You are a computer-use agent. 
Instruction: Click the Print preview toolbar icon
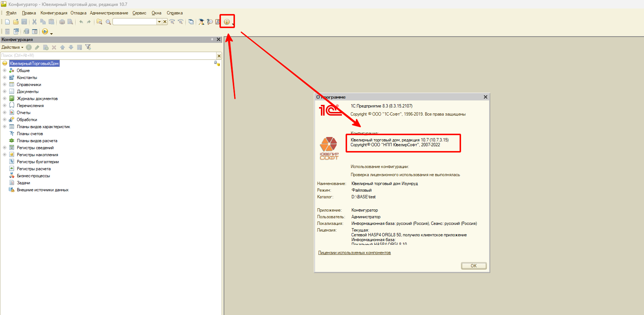point(70,22)
